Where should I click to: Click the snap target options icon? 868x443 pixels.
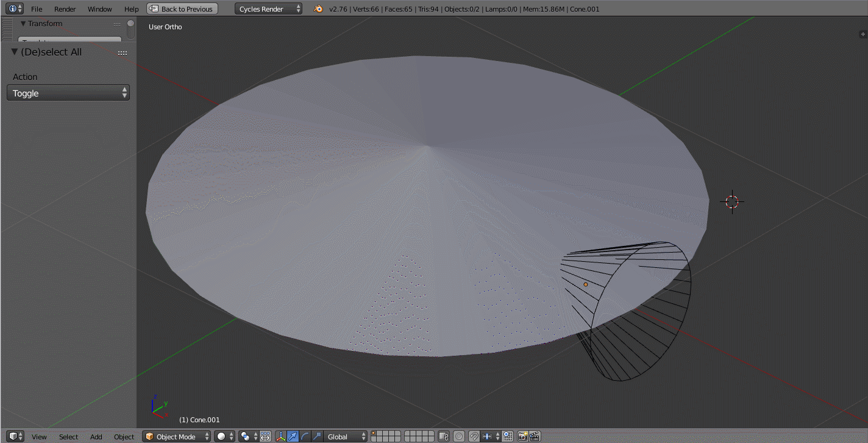[508, 436]
